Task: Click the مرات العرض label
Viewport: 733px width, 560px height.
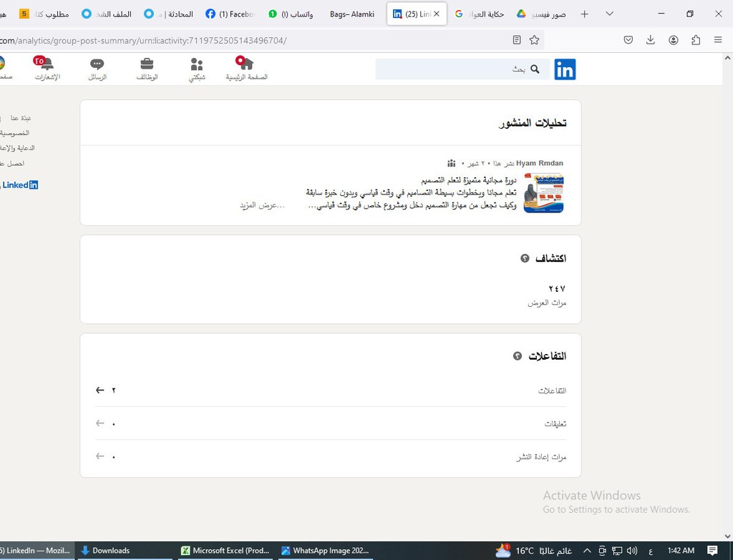Action: (x=547, y=303)
